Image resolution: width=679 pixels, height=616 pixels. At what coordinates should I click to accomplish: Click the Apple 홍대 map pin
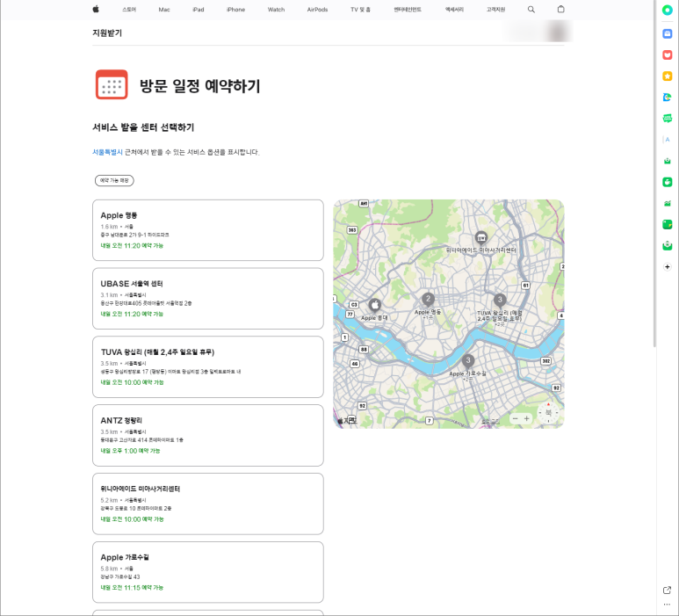click(x=374, y=305)
